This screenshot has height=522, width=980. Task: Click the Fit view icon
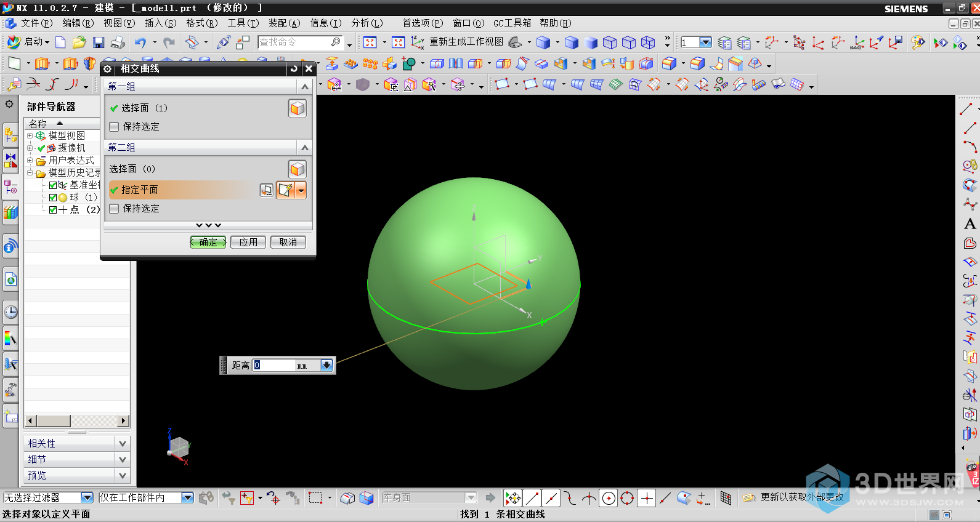tap(370, 42)
